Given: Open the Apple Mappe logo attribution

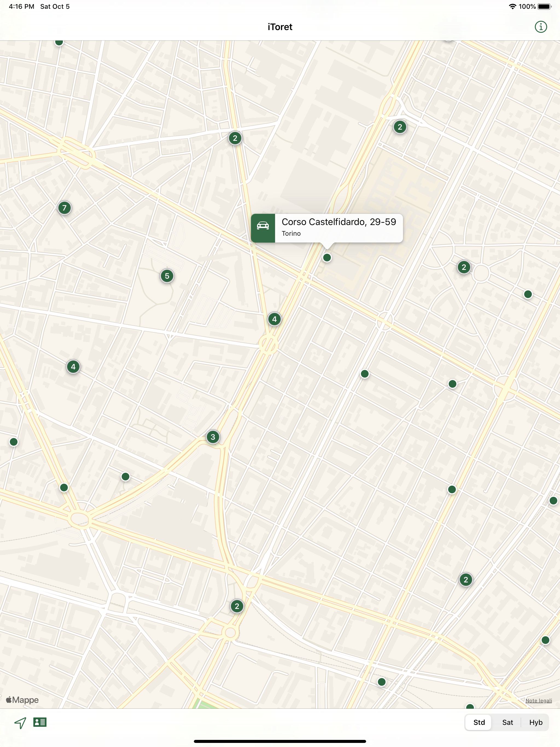Looking at the screenshot, I should 22,700.
